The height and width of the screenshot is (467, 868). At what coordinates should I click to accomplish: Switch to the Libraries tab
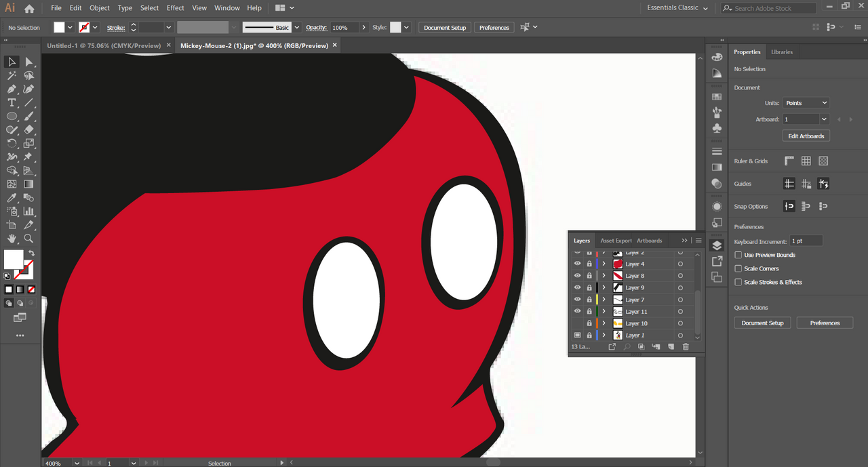click(x=781, y=52)
